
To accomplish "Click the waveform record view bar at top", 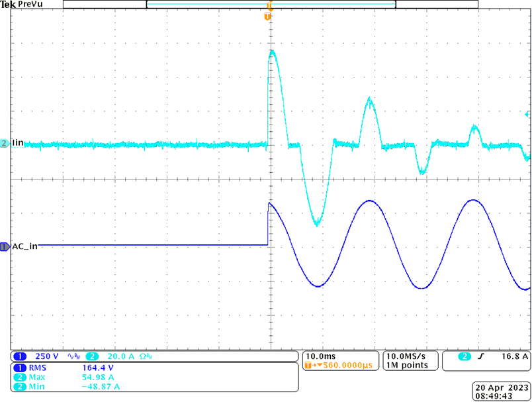I will (270, 5).
